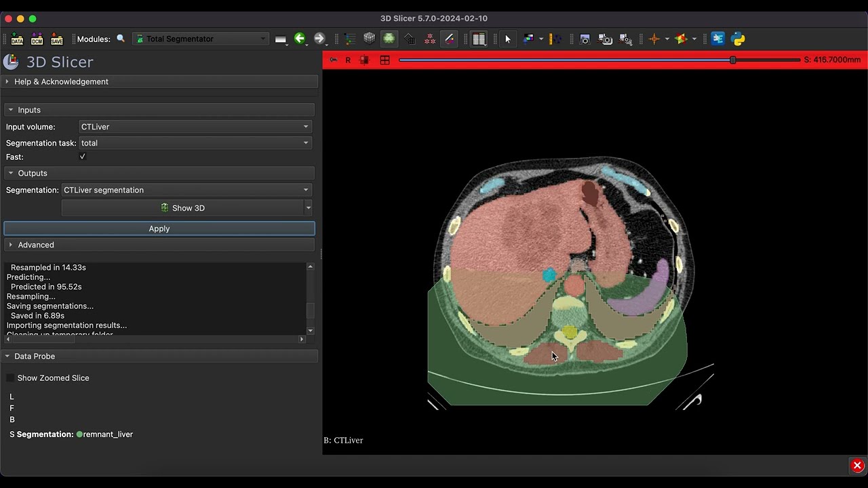The height and width of the screenshot is (488, 868).
Task: Open the green Segmentations module icon
Action: 389,39
